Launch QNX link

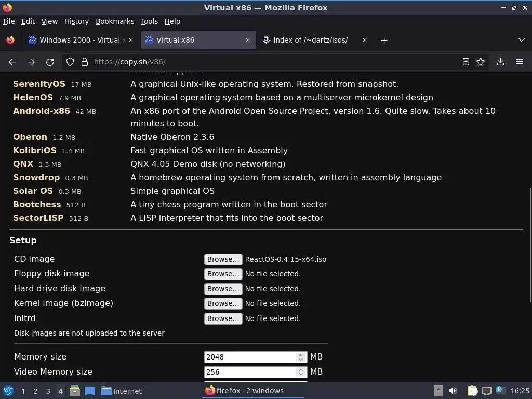click(23, 164)
